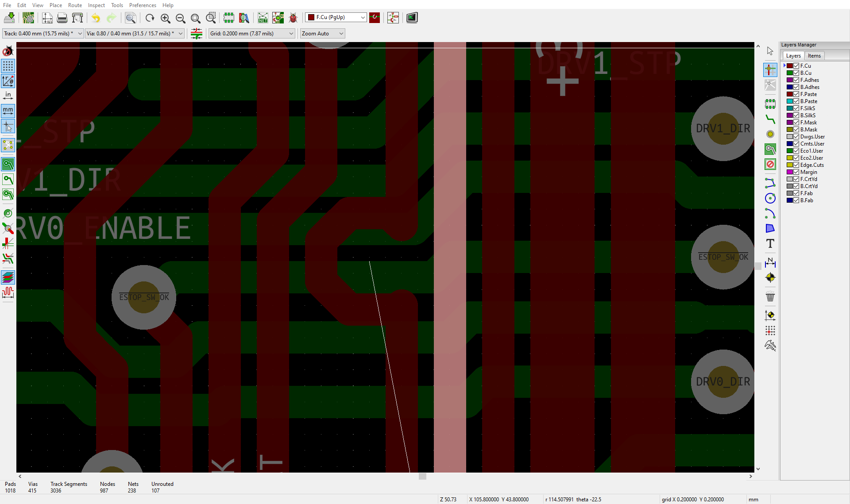Image resolution: width=850 pixels, height=504 pixels.
Task: Click Zoom to Fit icon
Action: click(195, 18)
